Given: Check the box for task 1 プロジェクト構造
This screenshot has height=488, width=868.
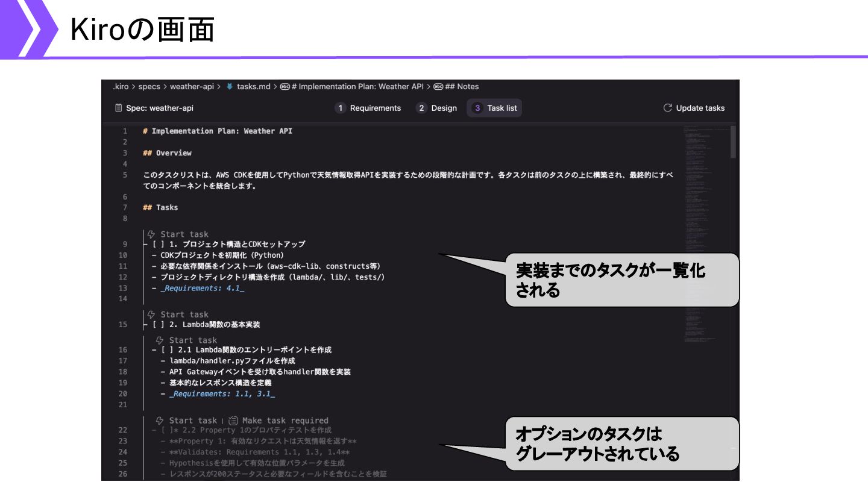Looking at the screenshot, I should 159,245.
